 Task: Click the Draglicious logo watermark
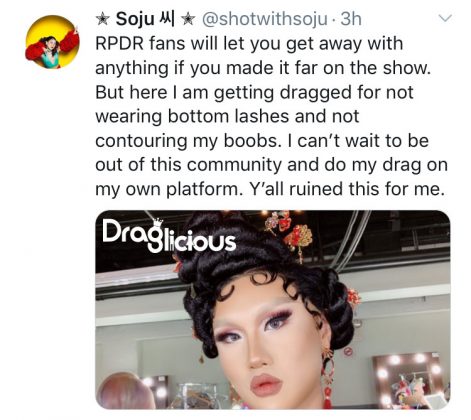(x=169, y=236)
